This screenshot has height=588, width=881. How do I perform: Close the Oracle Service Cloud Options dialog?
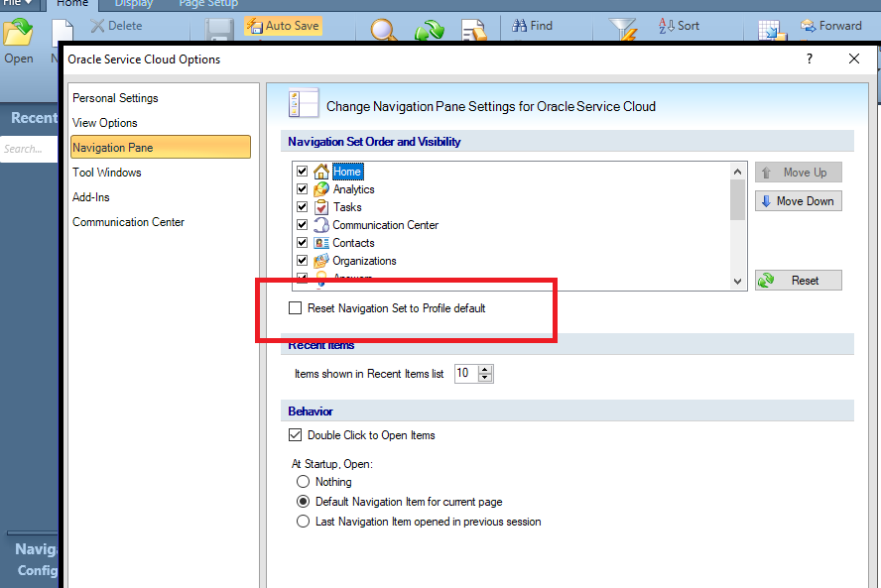(854, 59)
